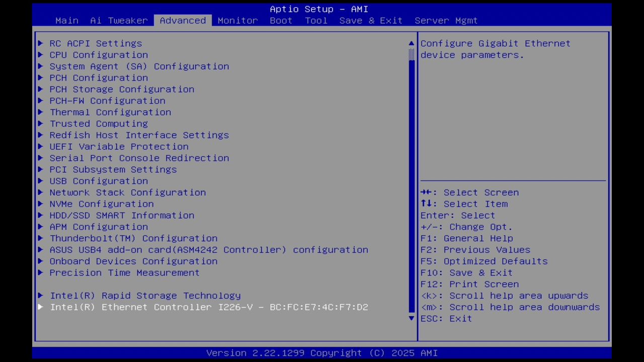The height and width of the screenshot is (362, 644).
Task: Expand the Onboard Devices Configuration entry
Action: (x=133, y=261)
